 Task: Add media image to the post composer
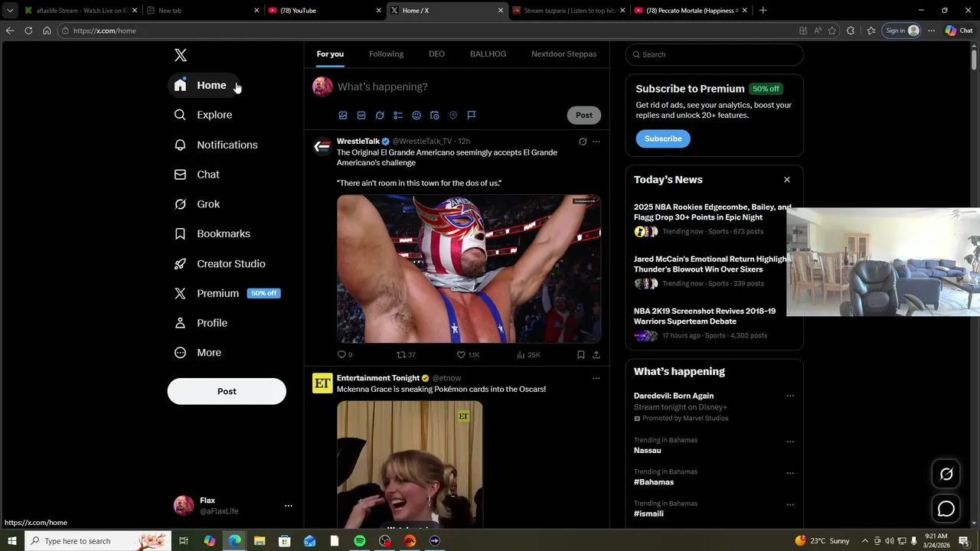(x=343, y=116)
